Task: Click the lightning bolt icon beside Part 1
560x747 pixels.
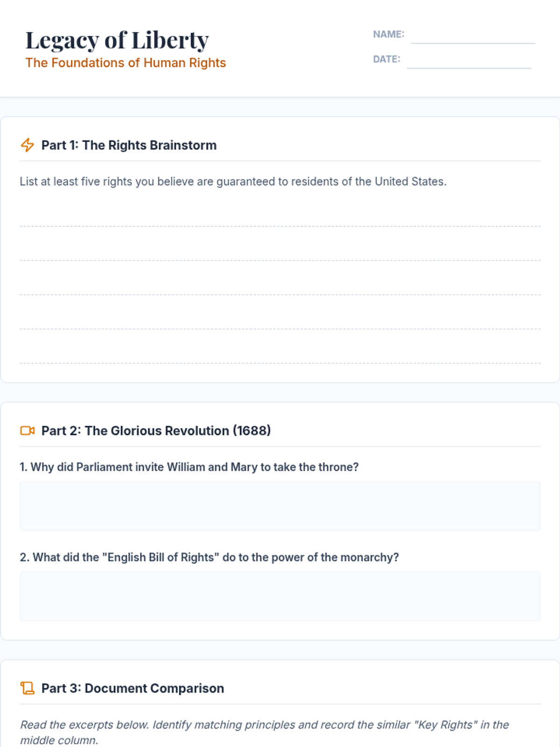Action: tap(27, 145)
